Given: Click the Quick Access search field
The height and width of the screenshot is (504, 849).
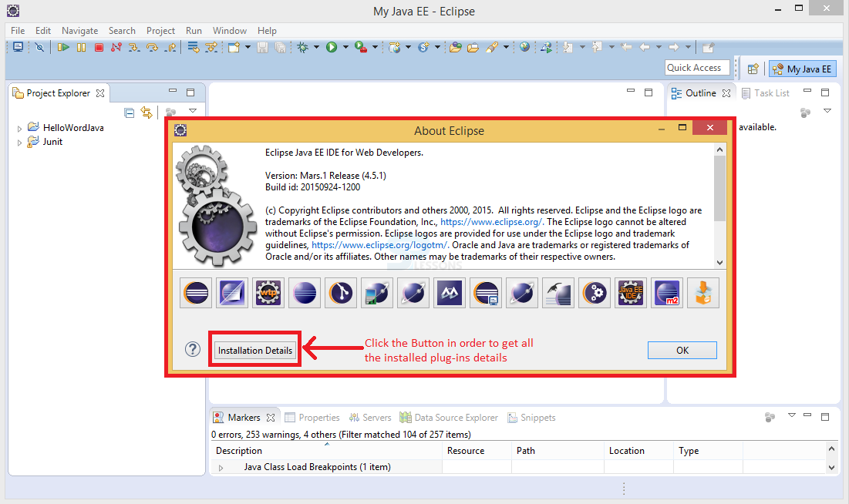Looking at the screenshot, I should click(x=697, y=68).
